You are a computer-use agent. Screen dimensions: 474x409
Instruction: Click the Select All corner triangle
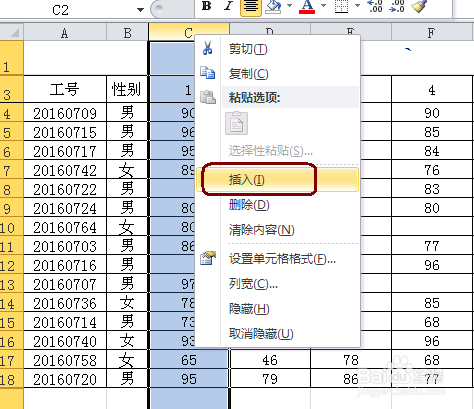point(14,33)
